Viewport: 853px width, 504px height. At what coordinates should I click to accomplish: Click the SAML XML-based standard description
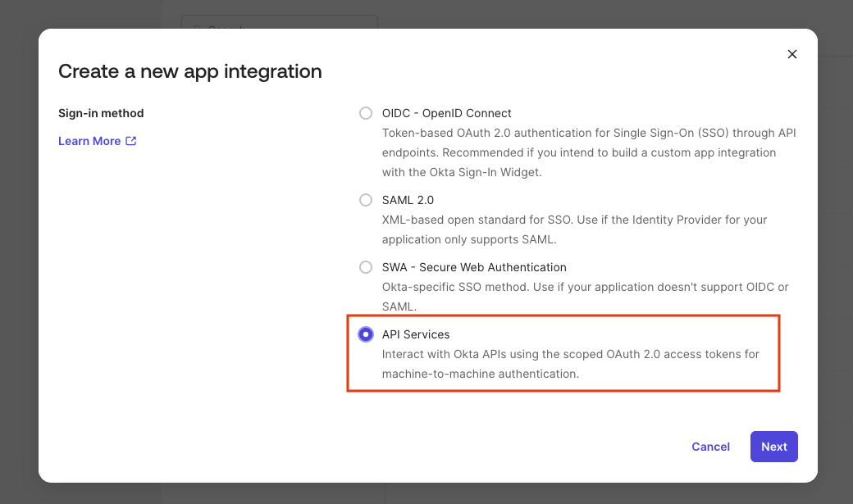coord(574,229)
